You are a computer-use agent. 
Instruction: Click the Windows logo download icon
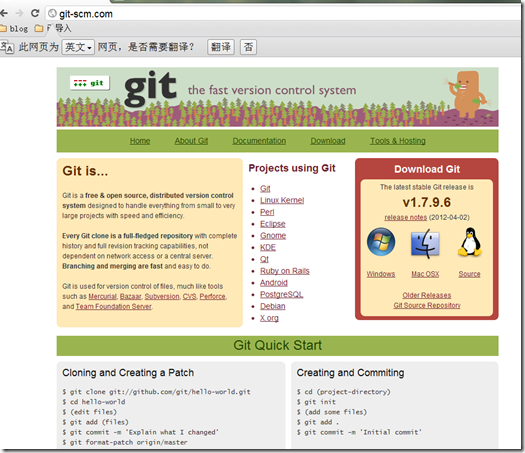pos(381,242)
